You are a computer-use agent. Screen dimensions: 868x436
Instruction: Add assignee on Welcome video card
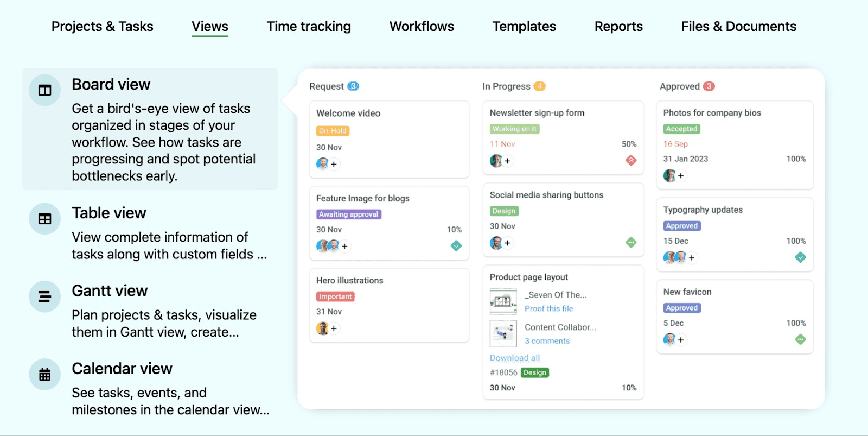click(334, 164)
